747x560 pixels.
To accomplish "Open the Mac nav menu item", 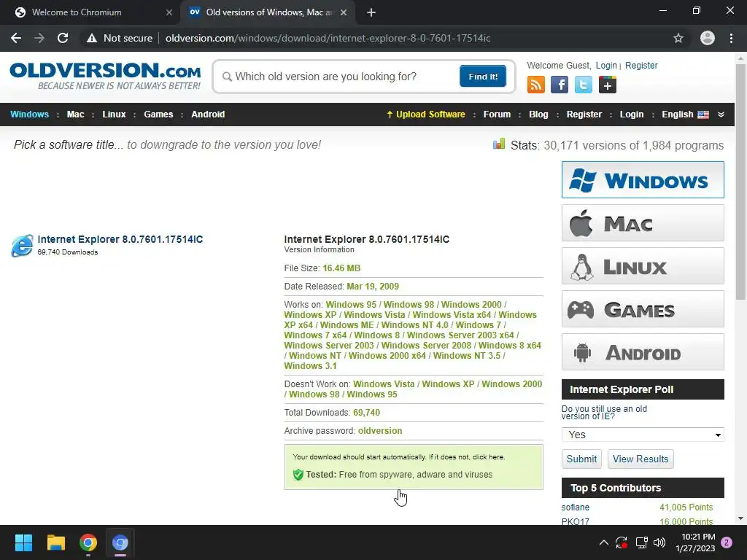I will pos(75,114).
